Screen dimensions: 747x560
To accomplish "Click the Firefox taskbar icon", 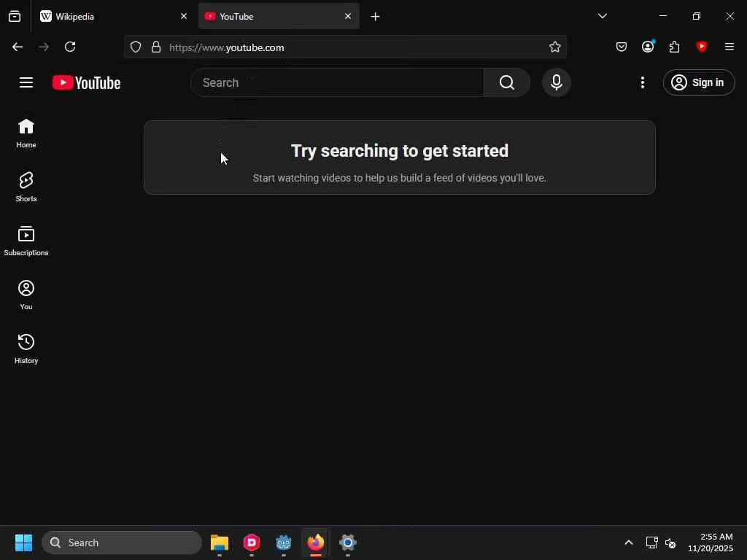I will coord(315,542).
